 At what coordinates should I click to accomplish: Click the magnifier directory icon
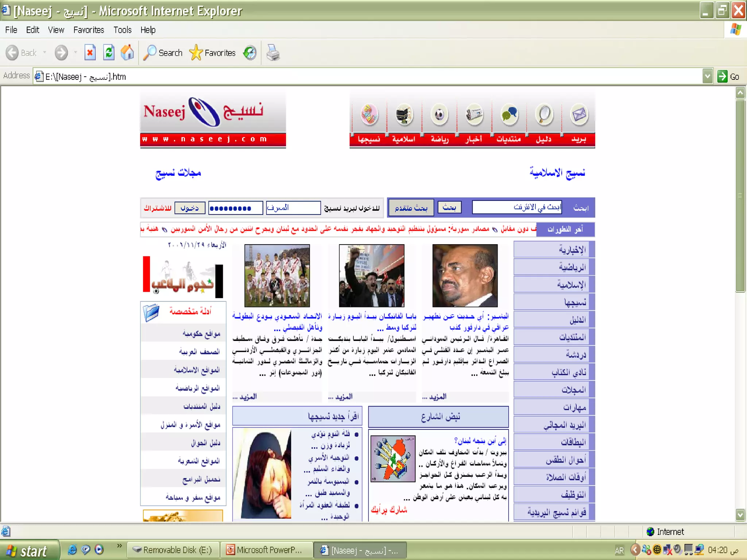[x=544, y=115]
